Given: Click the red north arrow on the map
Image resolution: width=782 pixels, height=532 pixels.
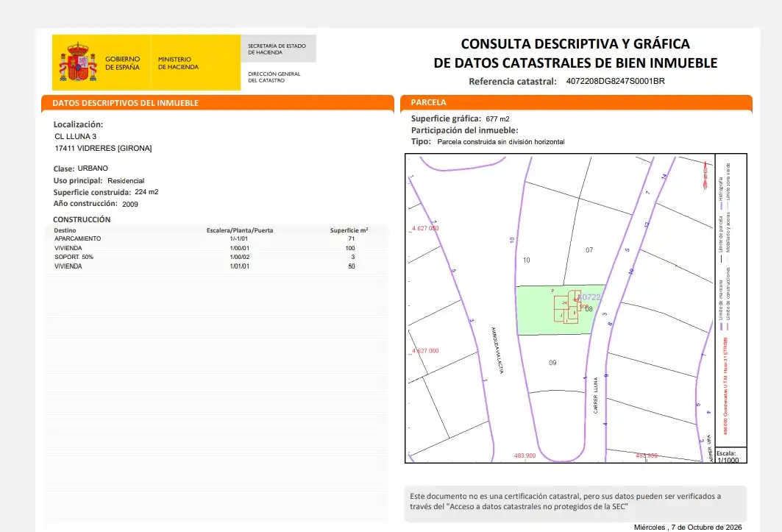Looking at the screenshot, I should 705,175.
